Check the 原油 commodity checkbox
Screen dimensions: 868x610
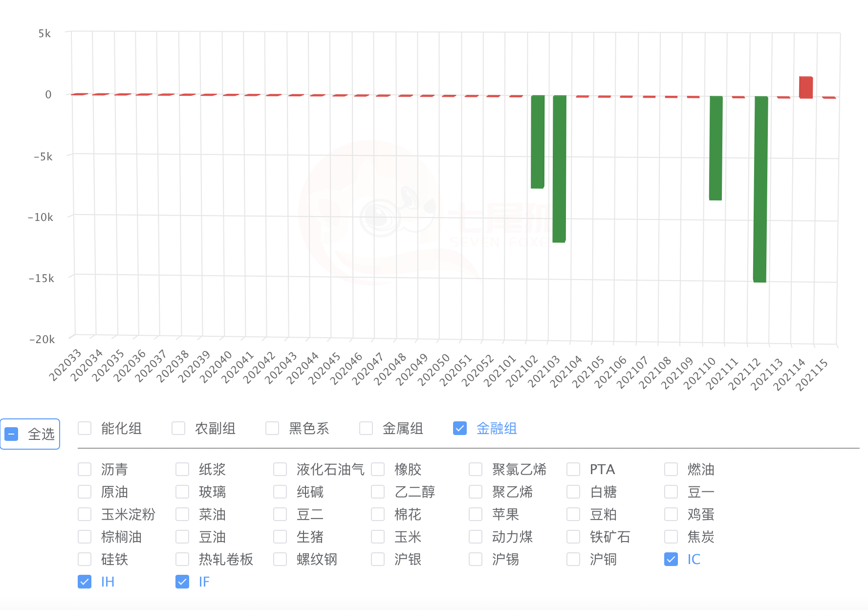(85, 492)
